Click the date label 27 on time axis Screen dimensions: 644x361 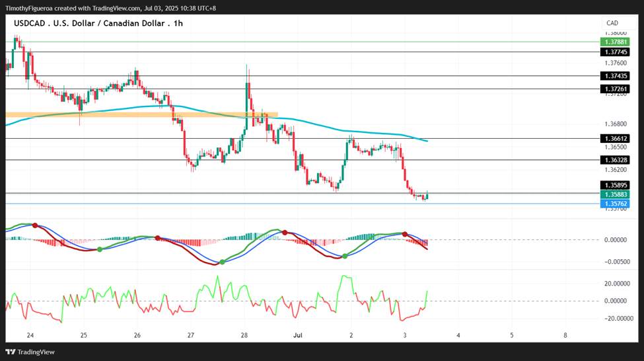(x=191, y=335)
